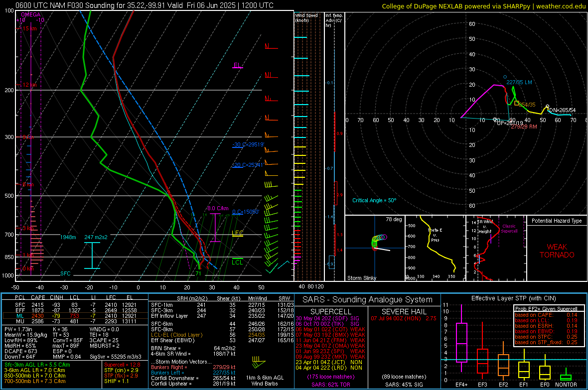
Task: Click the red 'Supercell = 12.8' value
Action: coord(122,365)
